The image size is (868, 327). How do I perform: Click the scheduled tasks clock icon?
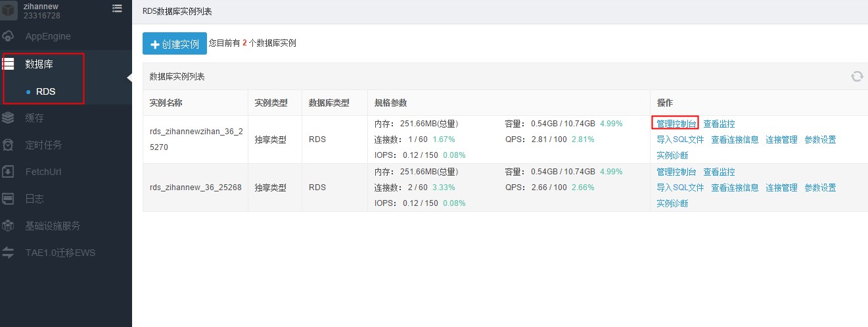pos(9,145)
